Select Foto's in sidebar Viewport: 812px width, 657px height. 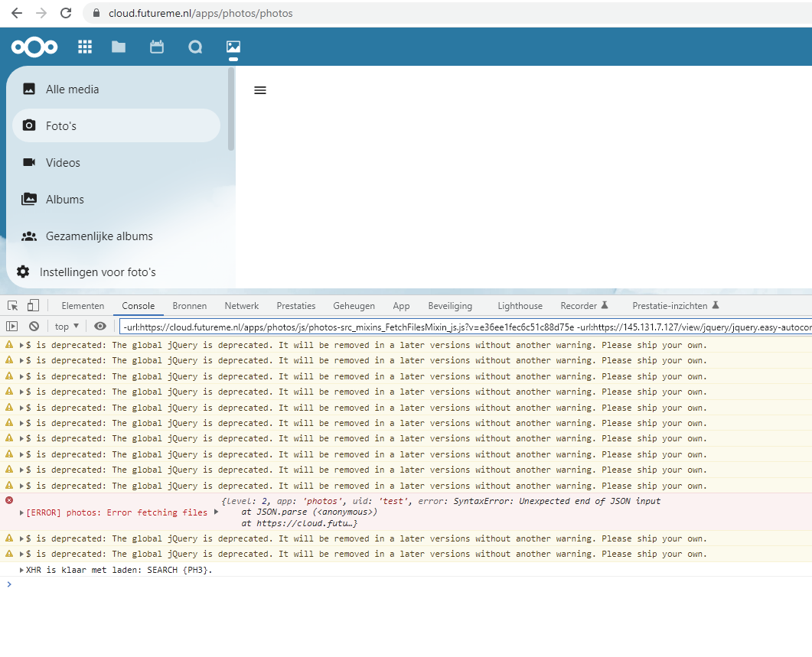pyautogui.click(x=116, y=125)
